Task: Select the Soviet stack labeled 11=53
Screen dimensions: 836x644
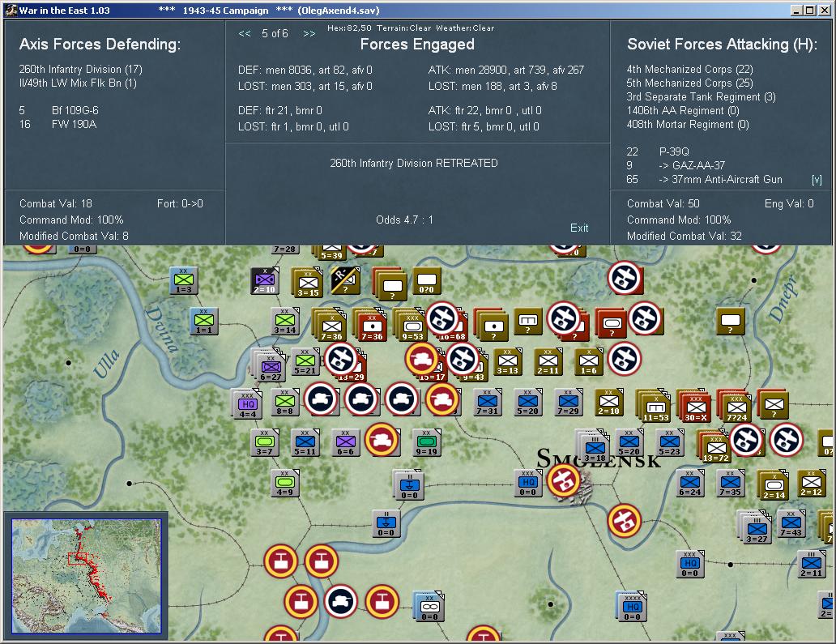Action: pyautogui.click(x=655, y=407)
